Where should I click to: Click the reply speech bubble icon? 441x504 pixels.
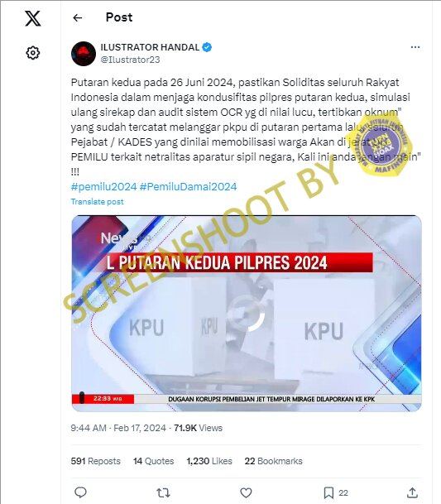[80, 492]
